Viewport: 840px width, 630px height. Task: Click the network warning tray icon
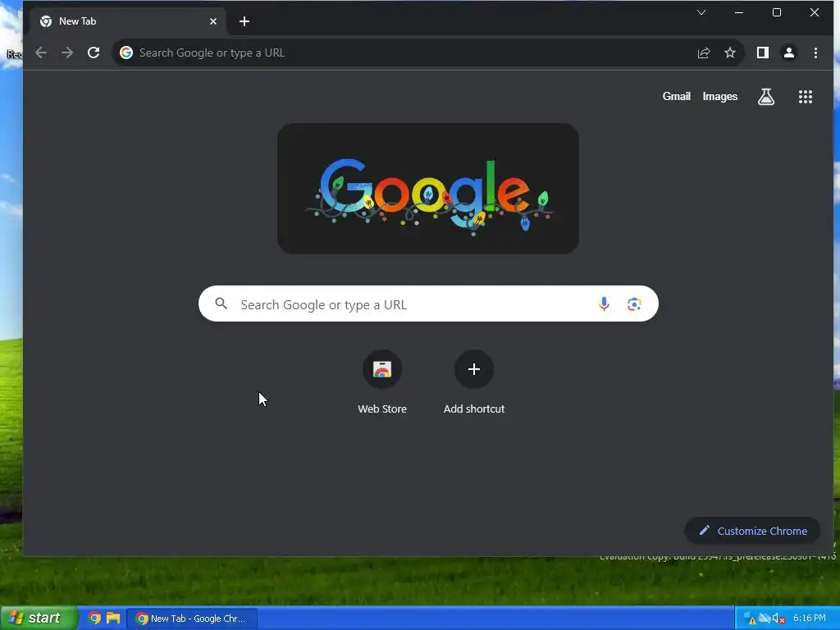point(750,619)
